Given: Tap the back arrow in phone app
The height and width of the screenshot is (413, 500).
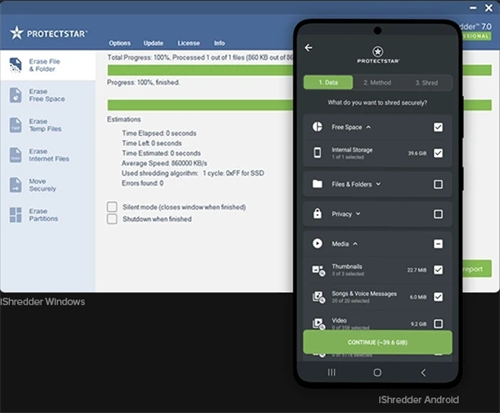Looking at the screenshot, I should (309, 48).
